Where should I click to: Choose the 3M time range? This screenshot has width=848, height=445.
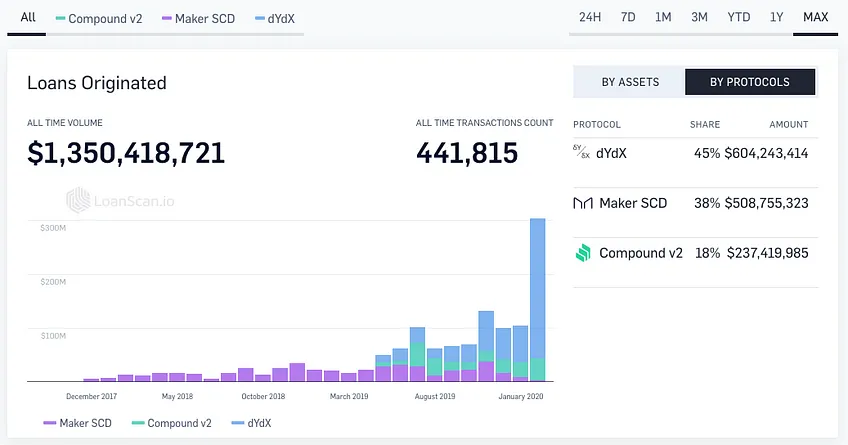[699, 17]
